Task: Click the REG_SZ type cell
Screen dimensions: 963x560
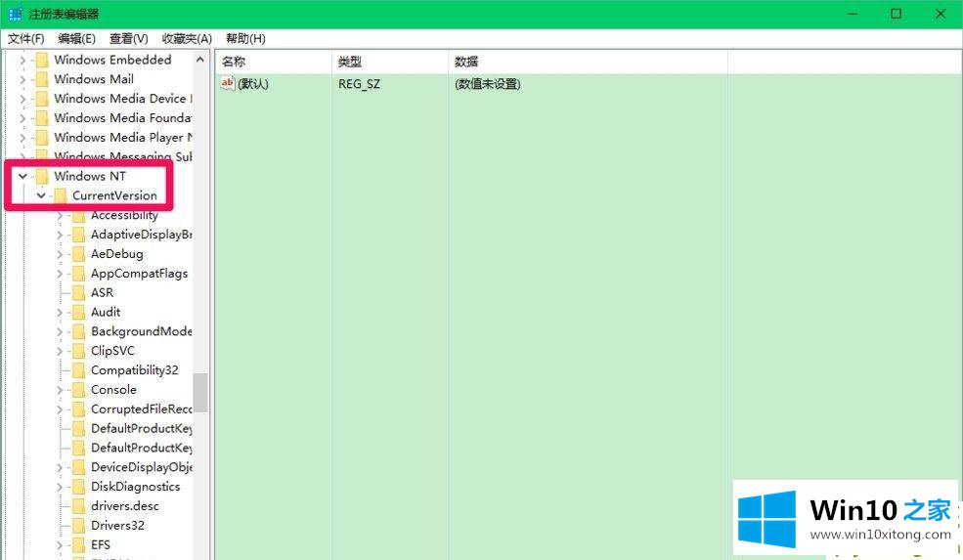Action: [x=359, y=84]
